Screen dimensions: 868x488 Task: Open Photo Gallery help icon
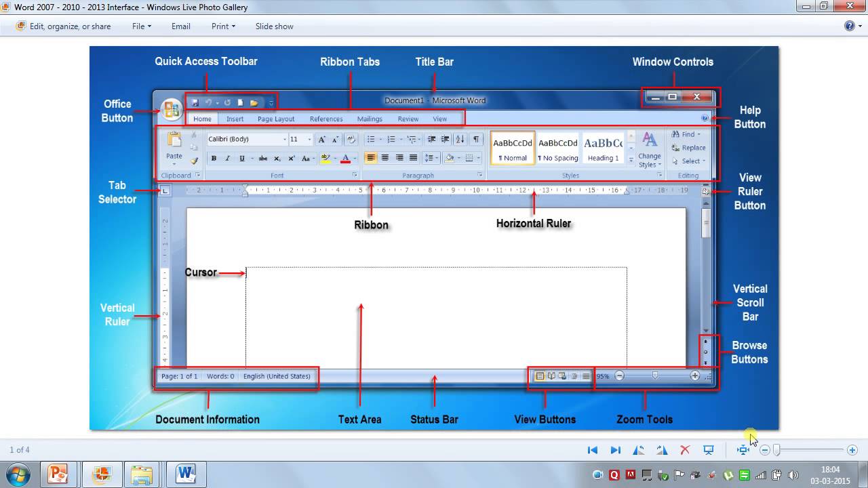[850, 26]
